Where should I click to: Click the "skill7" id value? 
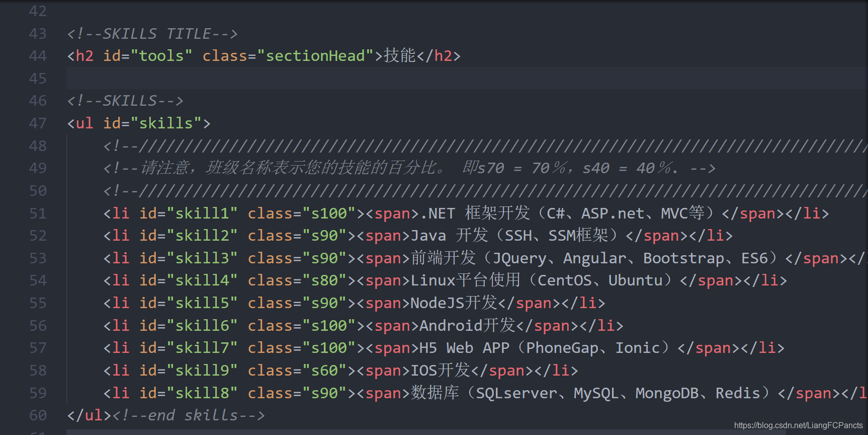point(202,348)
